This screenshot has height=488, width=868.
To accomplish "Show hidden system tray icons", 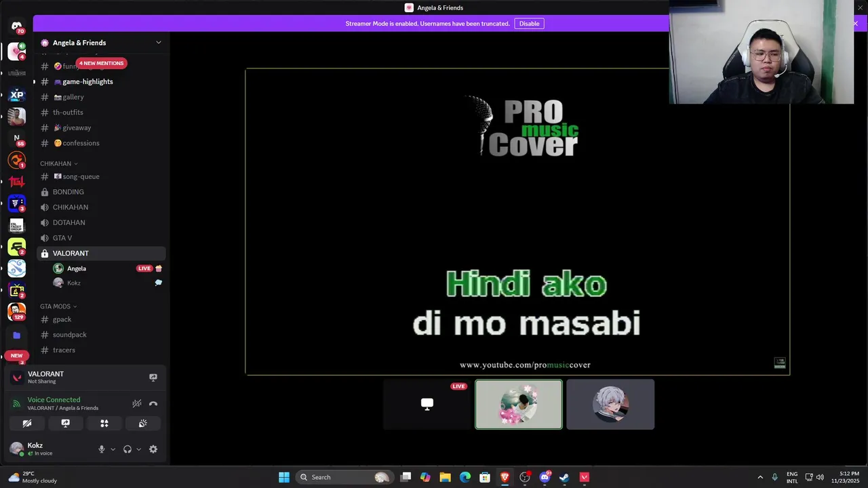I will (x=760, y=477).
